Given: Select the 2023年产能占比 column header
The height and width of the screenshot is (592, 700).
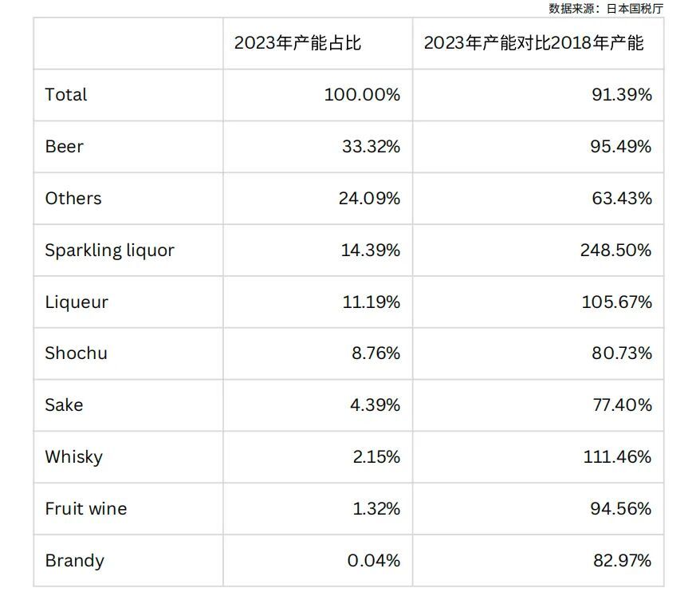Looking at the screenshot, I should coord(297,43).
